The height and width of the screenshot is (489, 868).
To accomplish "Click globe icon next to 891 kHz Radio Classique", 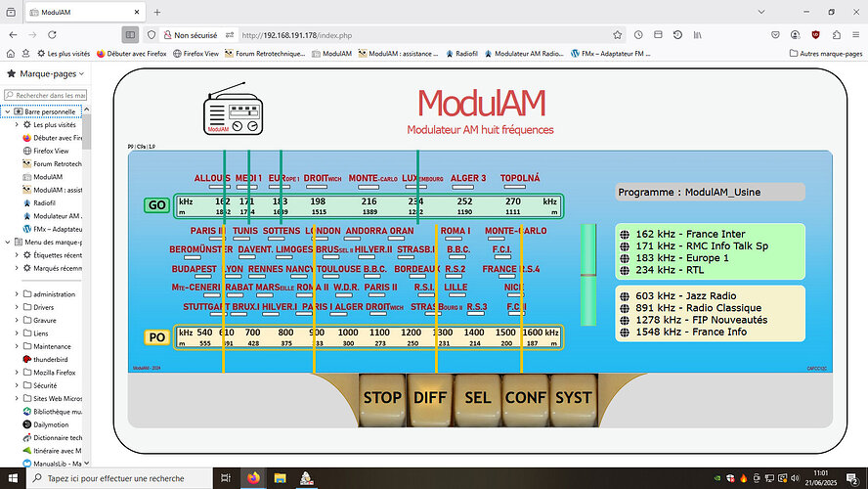I will [625, 308].
